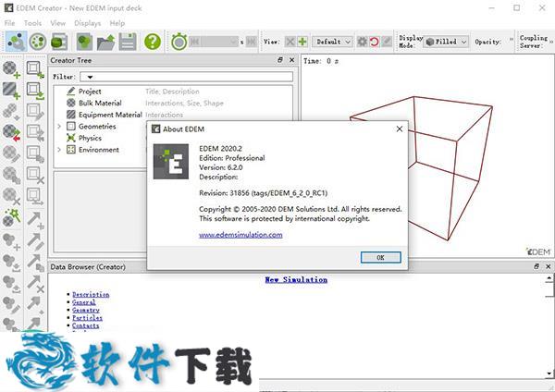Click the red reset view arrow icon
Viewport: 555px width, 392px height.
(x=374, y=42)
